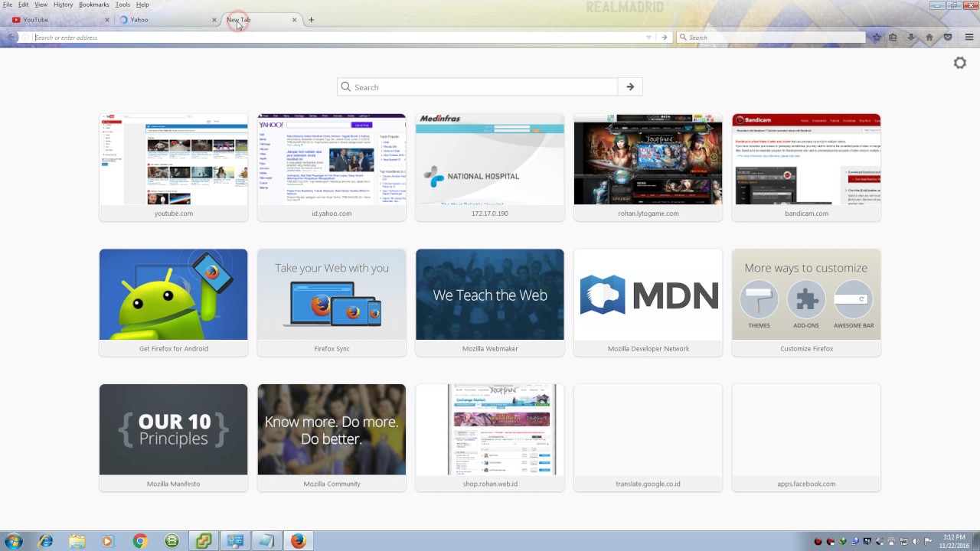Click the center page Search field
The height and width of the screenshot is (551, 980).
477,87
